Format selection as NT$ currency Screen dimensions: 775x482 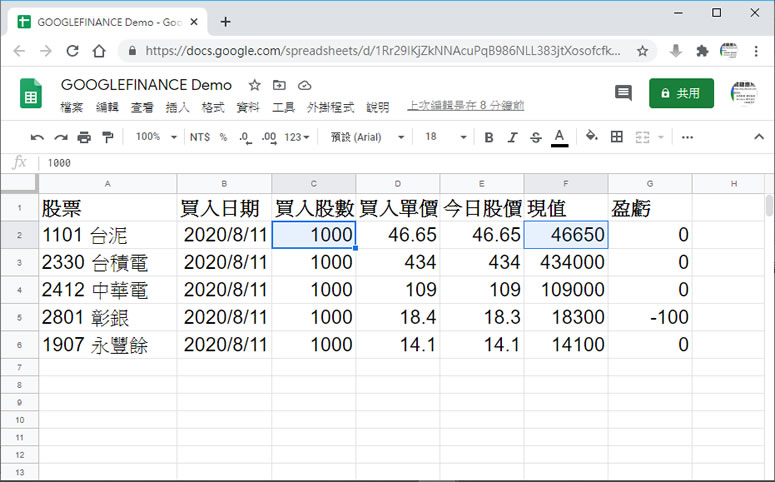click(x=200, y=137)
